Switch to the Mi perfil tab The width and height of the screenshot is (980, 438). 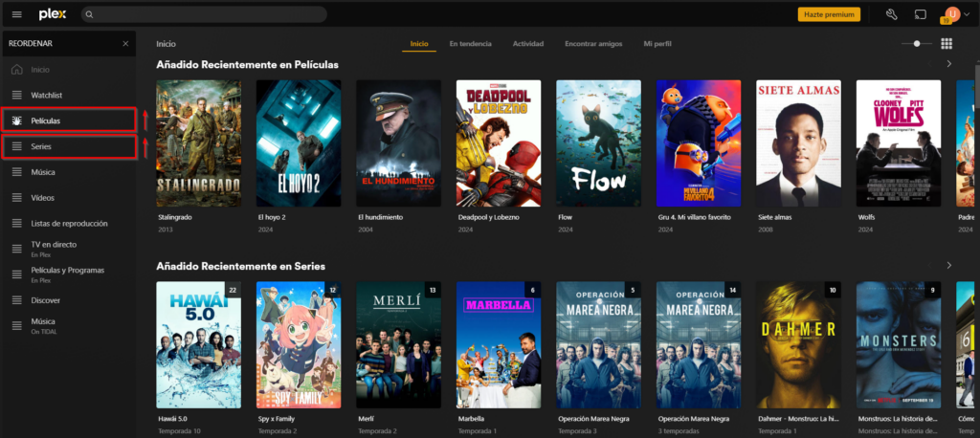click(657, 44)
